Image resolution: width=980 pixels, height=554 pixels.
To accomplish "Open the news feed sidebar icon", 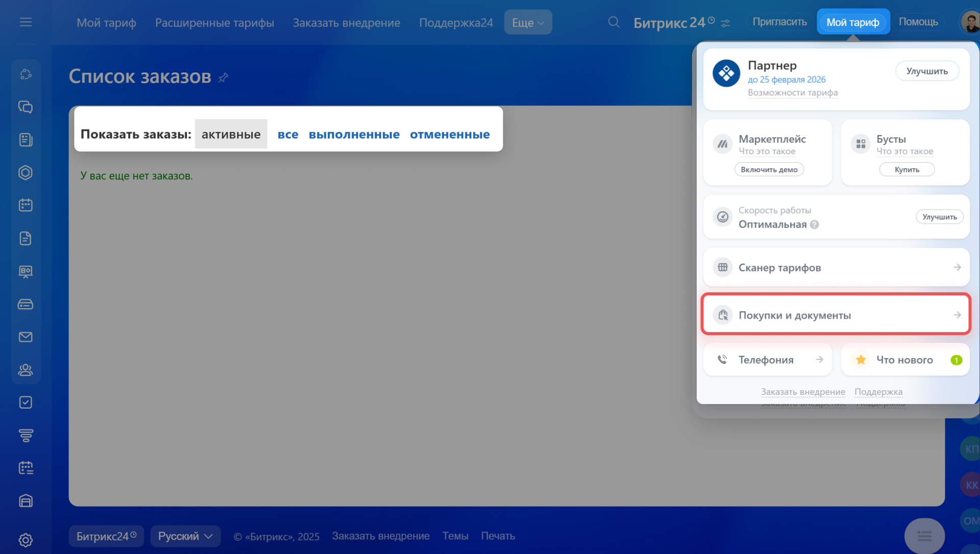I will pos(26,140).
